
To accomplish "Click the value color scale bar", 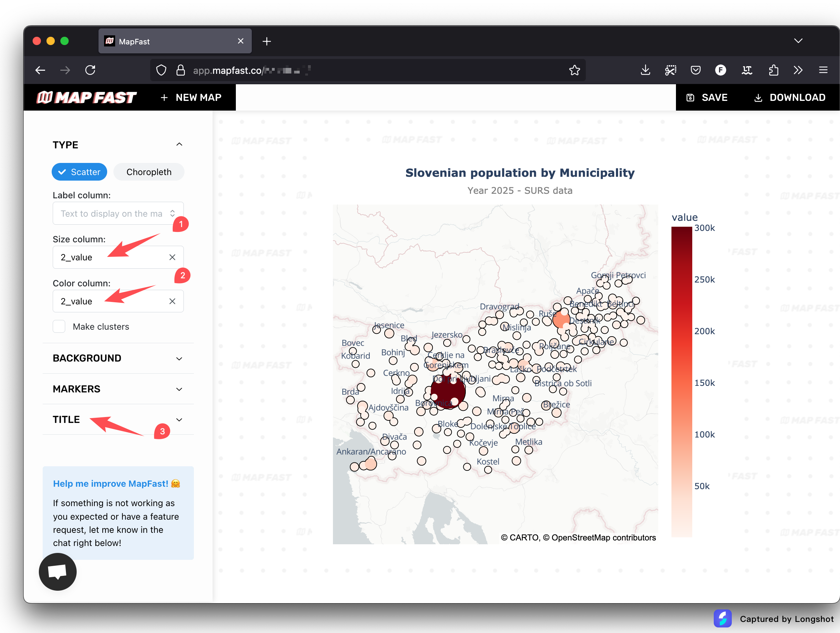I will click(682, 382).
